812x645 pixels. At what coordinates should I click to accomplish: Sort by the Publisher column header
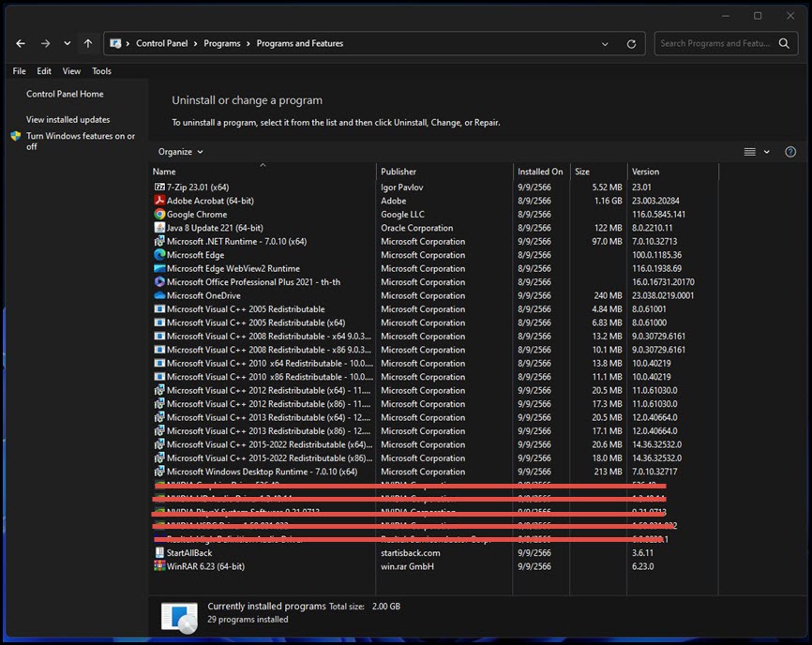(444, 172)
